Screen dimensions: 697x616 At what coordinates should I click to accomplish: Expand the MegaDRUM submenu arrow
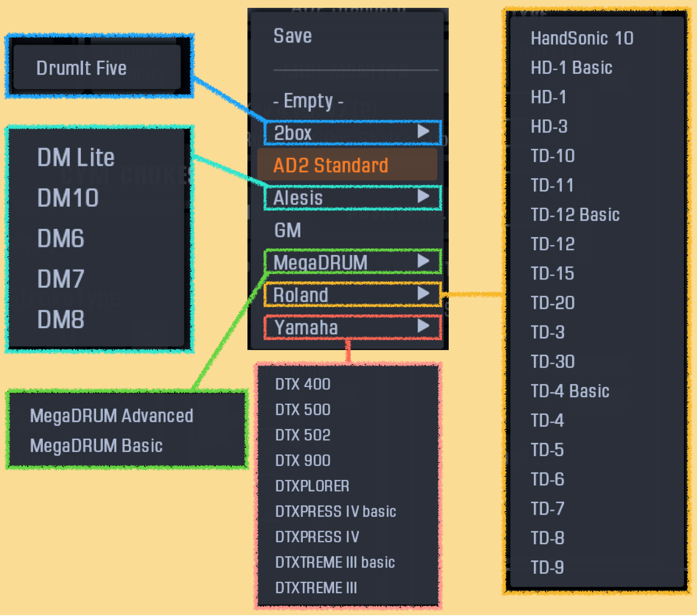pyautogui.click(x=423, y=261)
